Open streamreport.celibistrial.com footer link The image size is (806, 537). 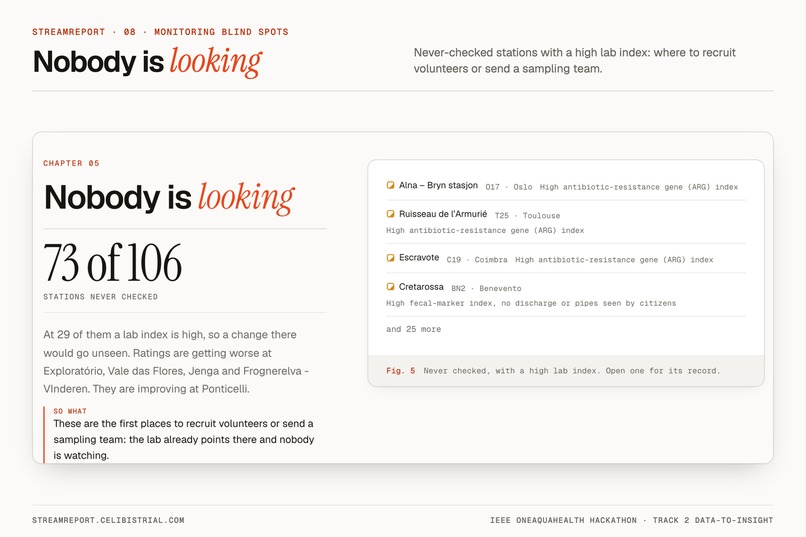[x=108, y=520]
